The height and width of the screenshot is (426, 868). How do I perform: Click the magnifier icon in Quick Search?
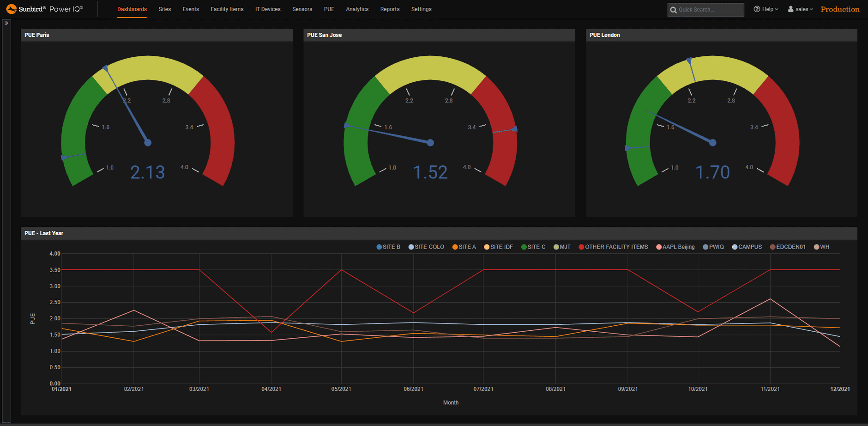click(x=674, y=9)
